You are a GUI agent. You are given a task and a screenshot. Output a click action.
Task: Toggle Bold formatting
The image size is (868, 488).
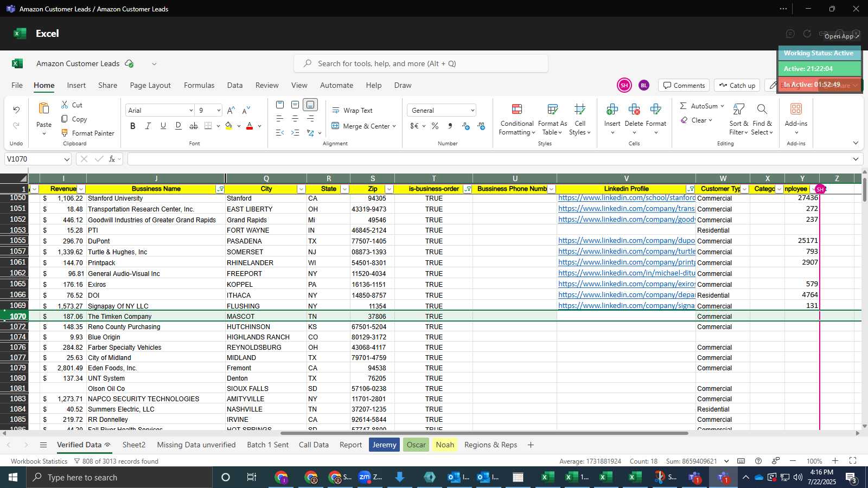pyautogui.click(x=132, y=126)
